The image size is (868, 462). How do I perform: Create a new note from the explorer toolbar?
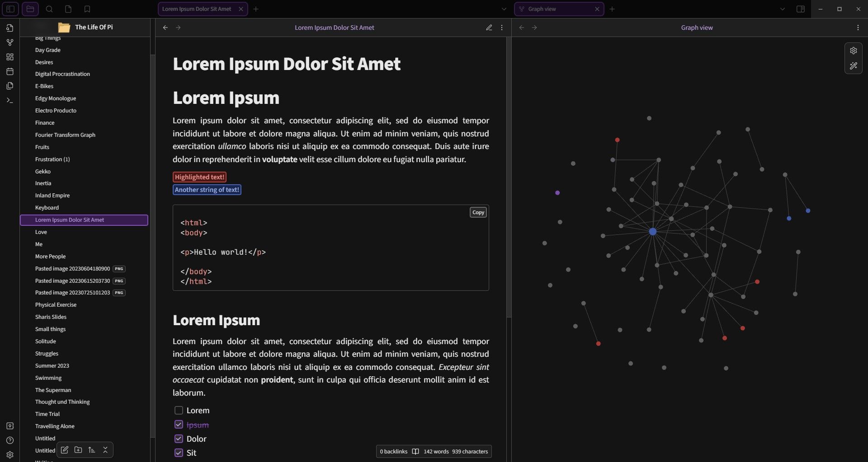(x=64, y=450)
